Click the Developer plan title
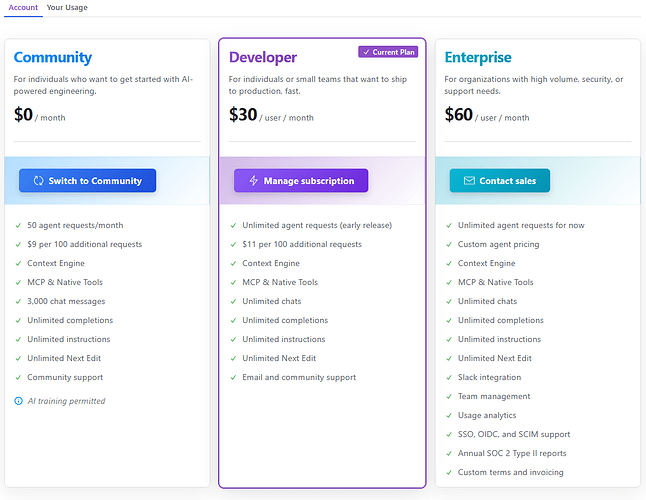Image resolution: width=646 pixels, height=500 pixels. pos(263,57)
